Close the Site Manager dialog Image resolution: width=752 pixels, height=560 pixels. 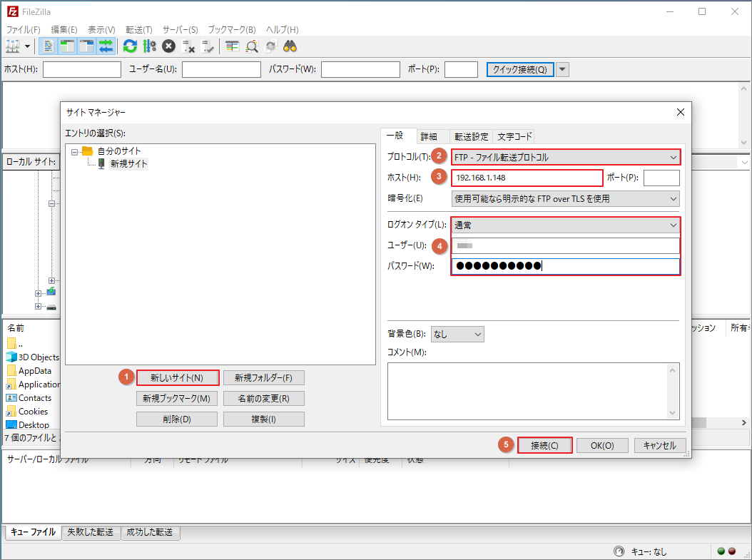click(680, 112)
